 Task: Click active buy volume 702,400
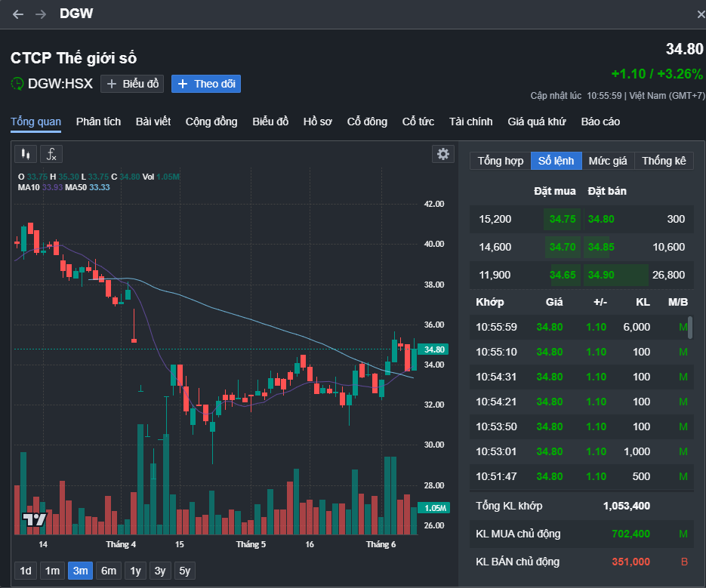click(630, 534)
